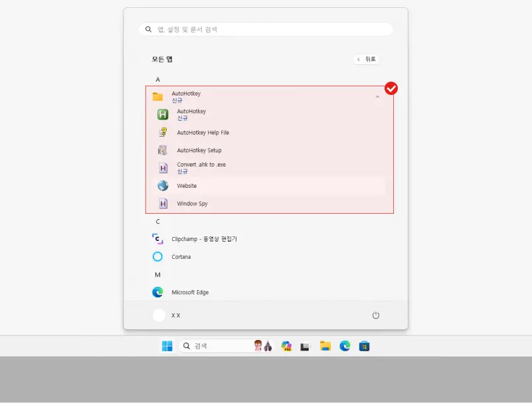This screenshot has height=403, width=532.
Task: Open the green AutoHotkey app icon
Action: click(x=163, y=115)
